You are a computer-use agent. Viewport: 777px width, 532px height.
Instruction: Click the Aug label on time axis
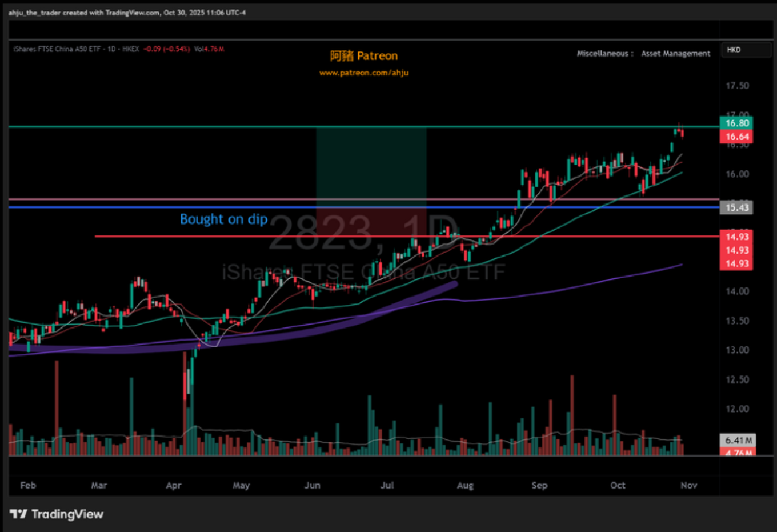click(465, 485)
